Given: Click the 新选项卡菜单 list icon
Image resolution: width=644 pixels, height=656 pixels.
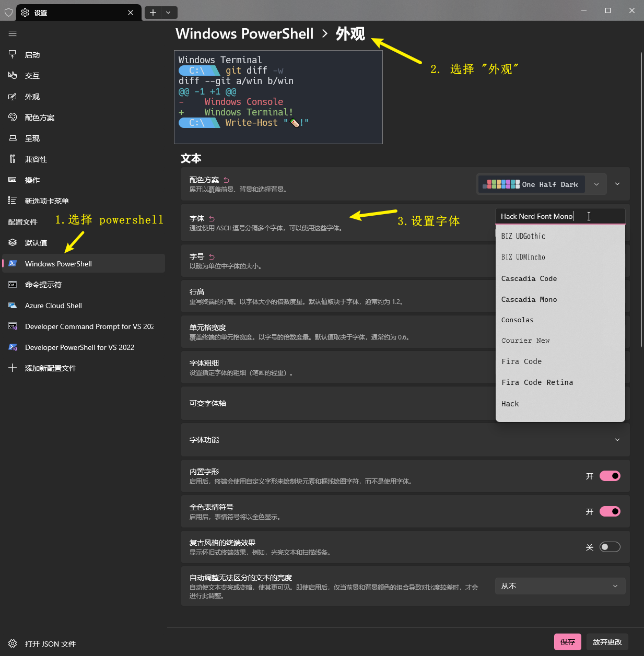Looking at the screenshot, I should [x=13, y=201].
